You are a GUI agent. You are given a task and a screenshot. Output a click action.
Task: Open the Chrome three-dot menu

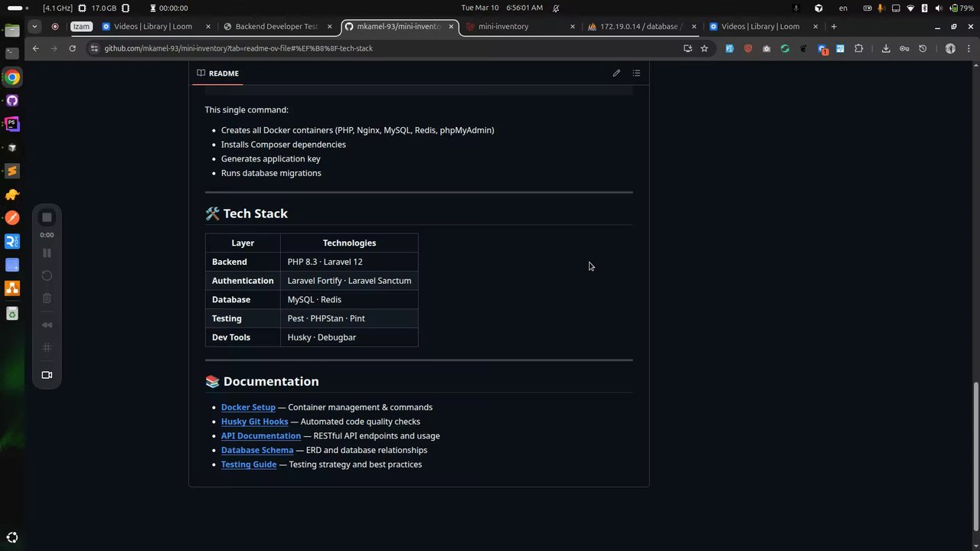pyautogui.click(x=969, y=48)
